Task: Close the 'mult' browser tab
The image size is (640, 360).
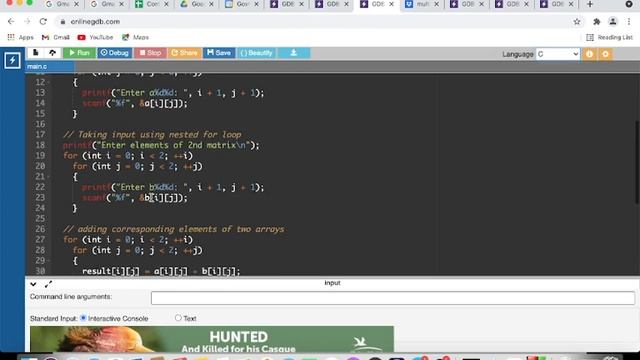Action: point(436,4)
